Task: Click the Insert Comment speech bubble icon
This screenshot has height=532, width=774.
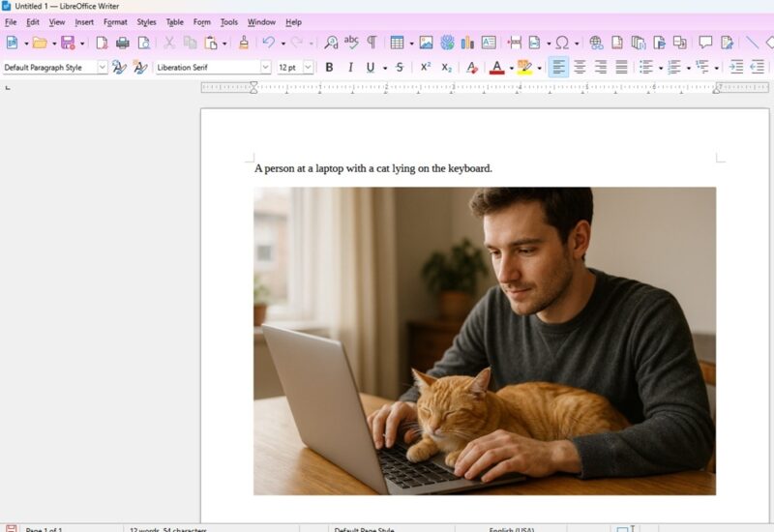Action: pyautogui.click(x=705, y=43)
